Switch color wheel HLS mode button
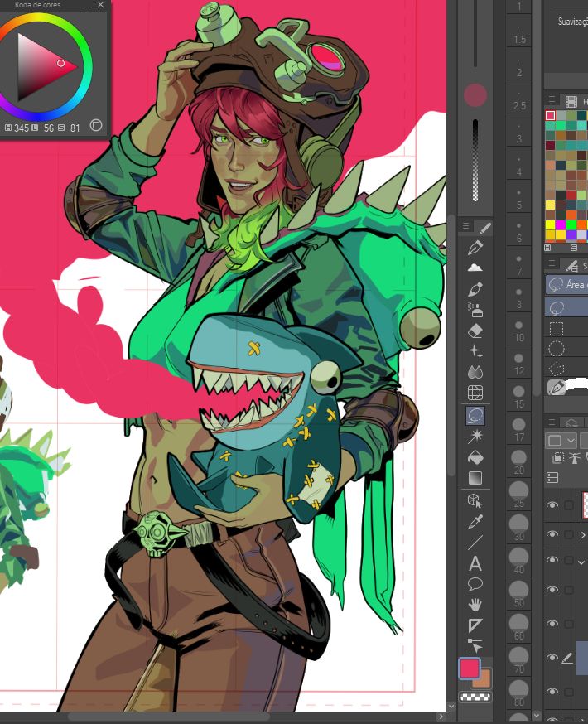Viewport: 588px width, 724px height. pyautogui.click(x=96, y=125)
